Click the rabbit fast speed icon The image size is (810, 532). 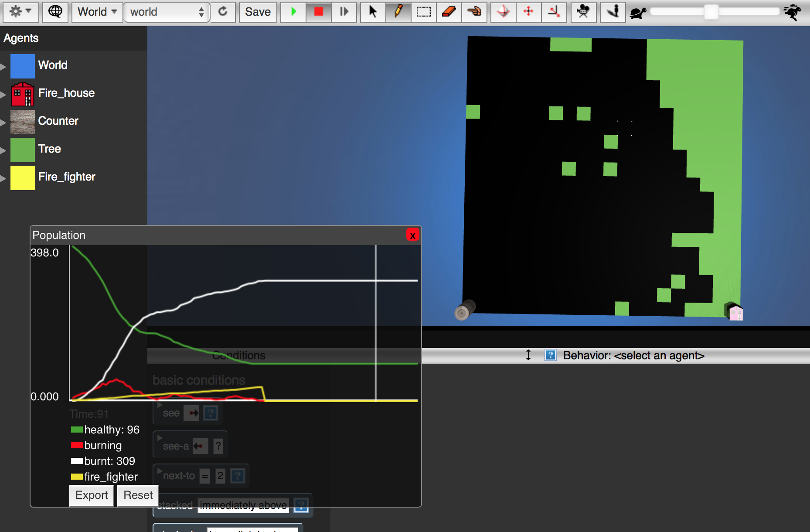point(793,12)
